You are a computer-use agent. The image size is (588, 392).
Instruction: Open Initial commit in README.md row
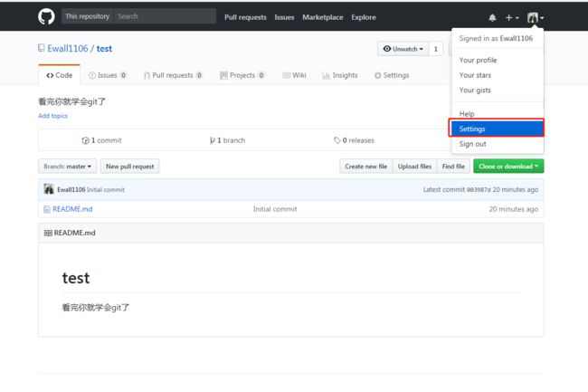coord(275,209)
